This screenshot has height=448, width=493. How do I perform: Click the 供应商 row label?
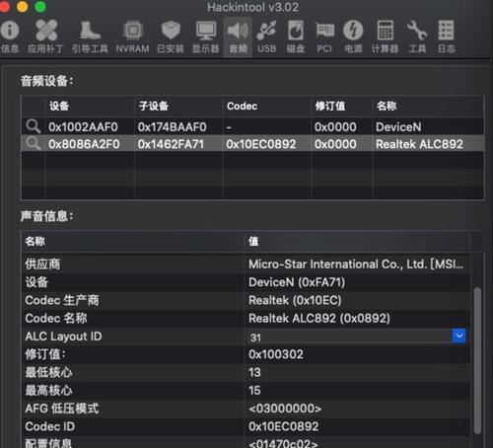pos(42,263)
